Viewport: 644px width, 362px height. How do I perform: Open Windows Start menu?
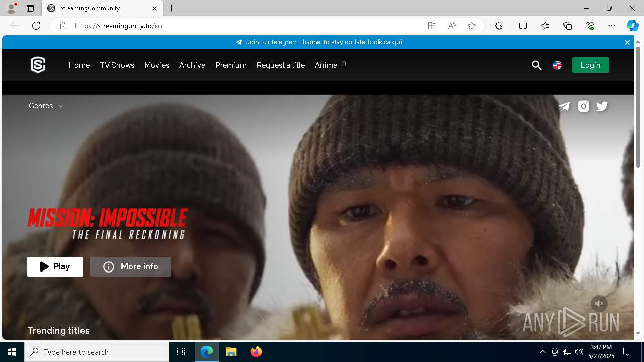[x=12, y=352]
